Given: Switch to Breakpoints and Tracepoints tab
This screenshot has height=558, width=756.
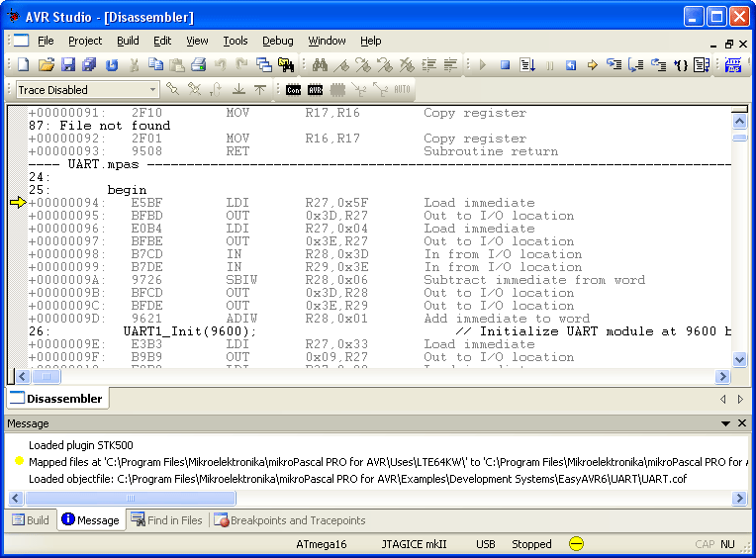Looking at the screenshot, I should pyautogui.click(x=290, y=520).
